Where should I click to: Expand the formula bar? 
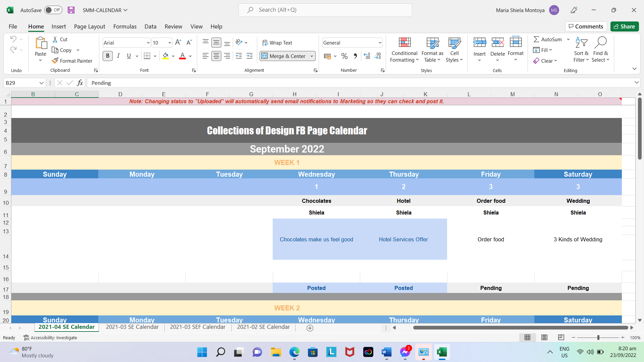point(636,83)
